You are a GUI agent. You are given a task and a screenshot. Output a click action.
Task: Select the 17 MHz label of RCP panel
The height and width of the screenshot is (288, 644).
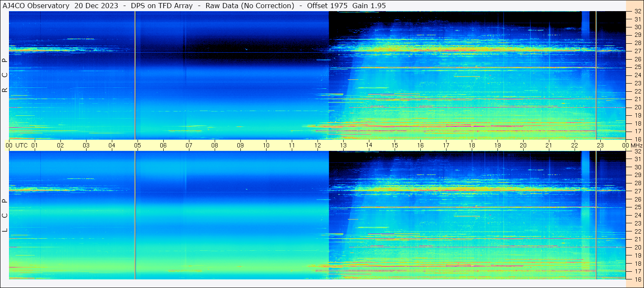[637, 131]
